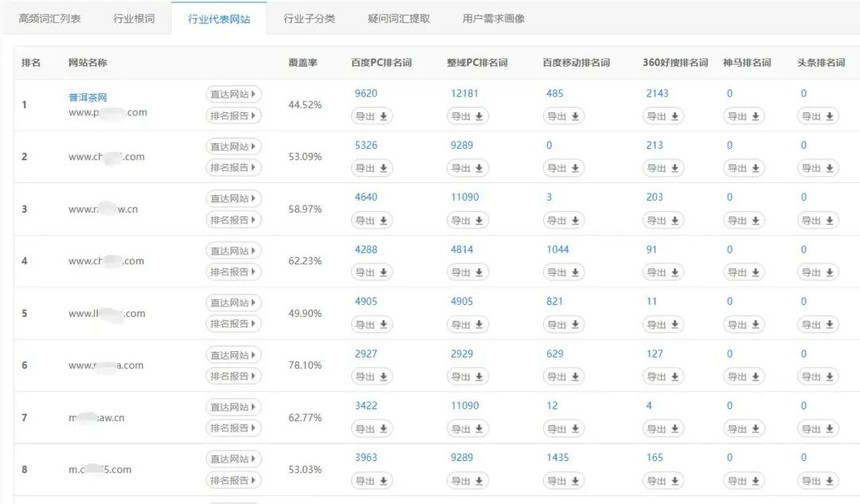Viewport: 860px width, 504px height.
Task: Export row 4 data below 4288
Action: pyautogui.click(x=372, y=273)
